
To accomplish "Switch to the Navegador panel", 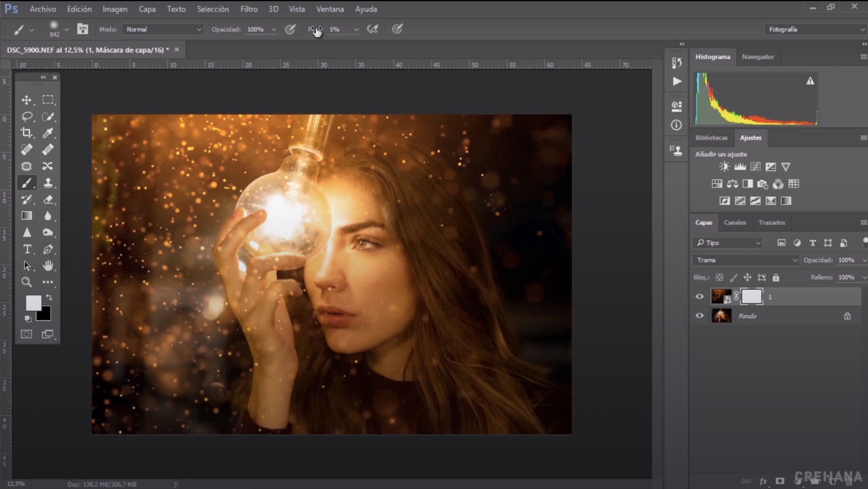I will pos(758,56).
